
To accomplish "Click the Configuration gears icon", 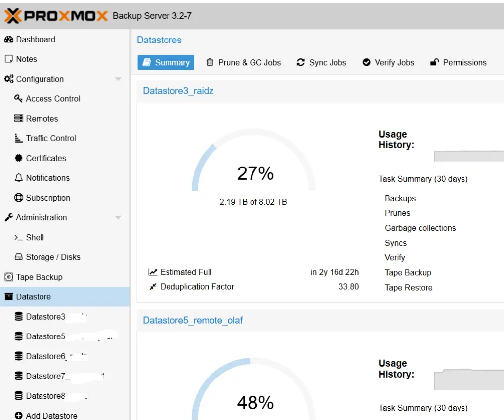I will (x=9, y=79).
